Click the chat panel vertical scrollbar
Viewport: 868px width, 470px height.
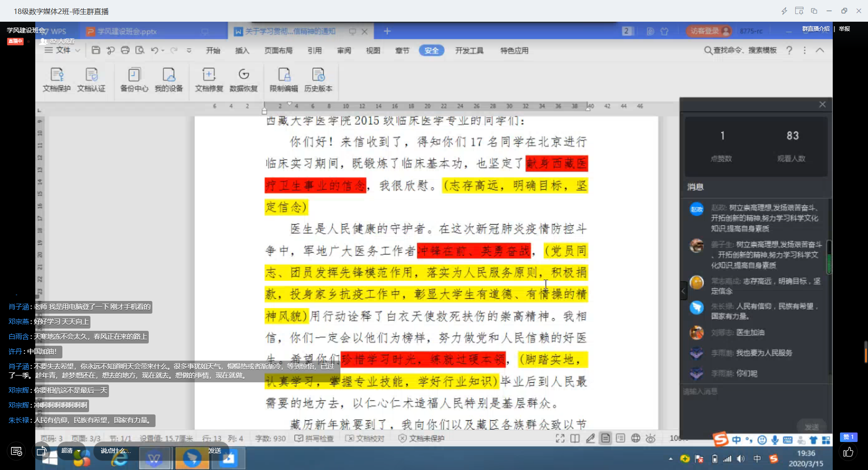[829, 258]
